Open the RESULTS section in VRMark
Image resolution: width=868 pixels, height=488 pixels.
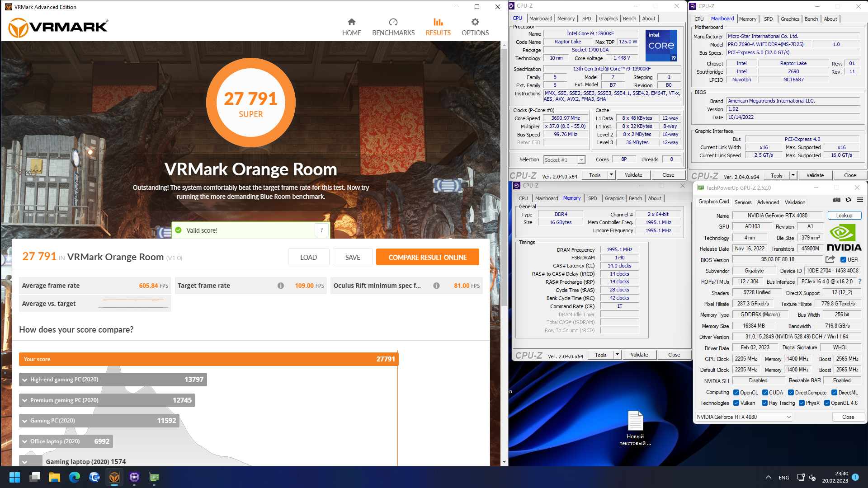click(438, 27)
